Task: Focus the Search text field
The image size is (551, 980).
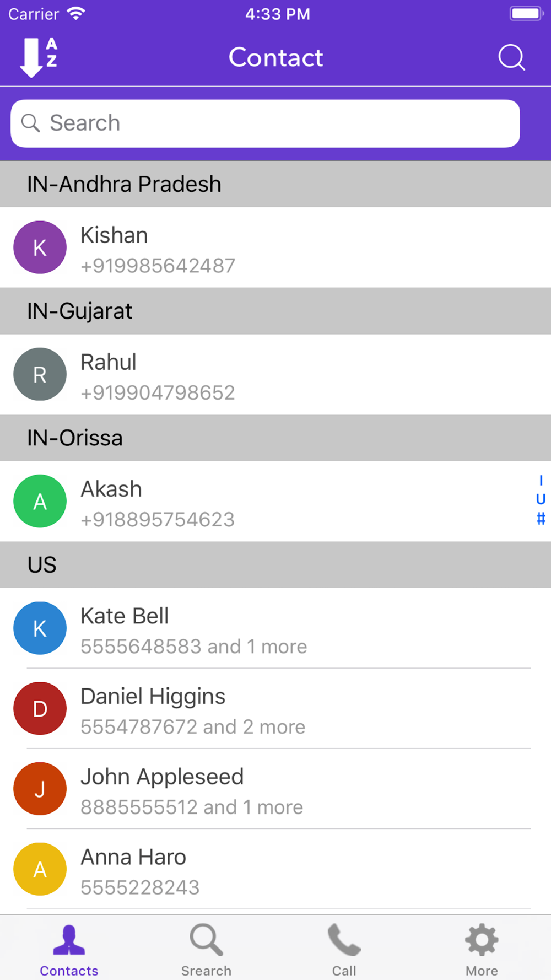Action: (265, 123)
